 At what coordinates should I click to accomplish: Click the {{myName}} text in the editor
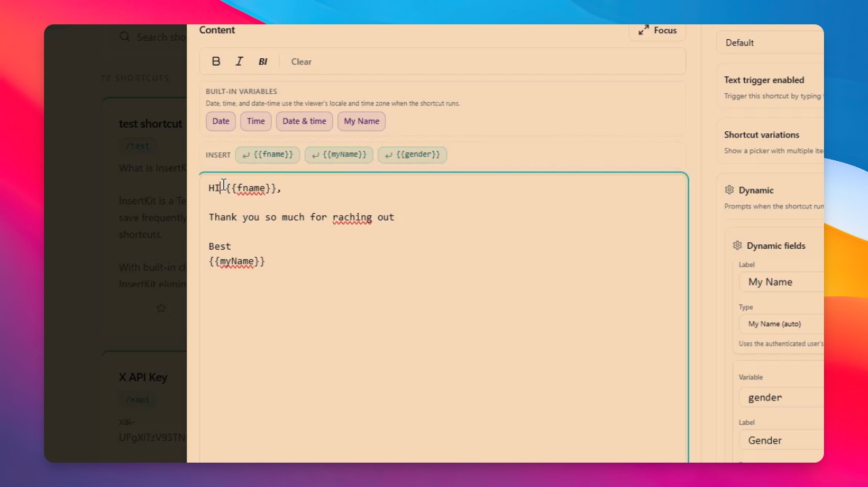(x=237, y=261)
